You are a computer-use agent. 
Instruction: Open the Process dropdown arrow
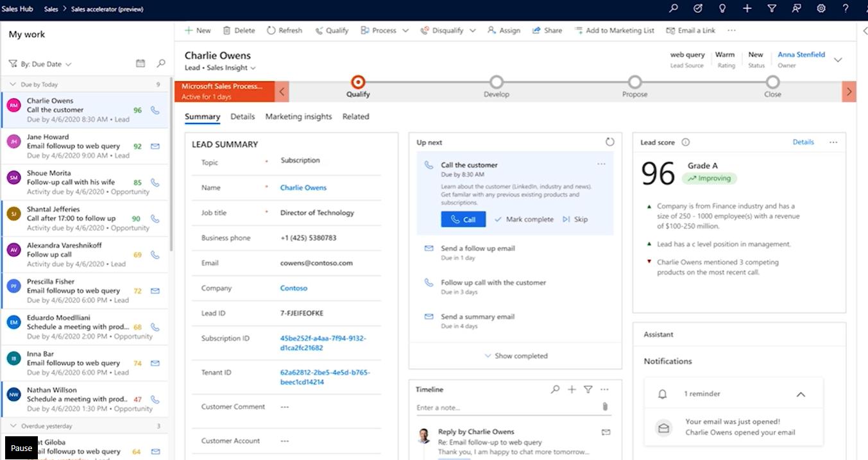click(405, 31)
